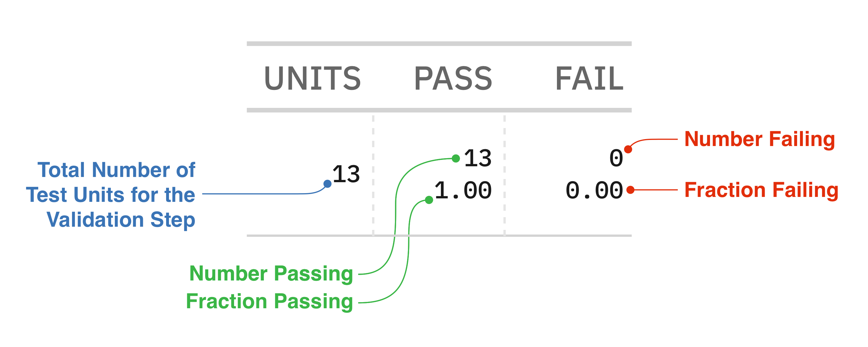
Task: Click the UNITS column header
Action: [312, 78]
